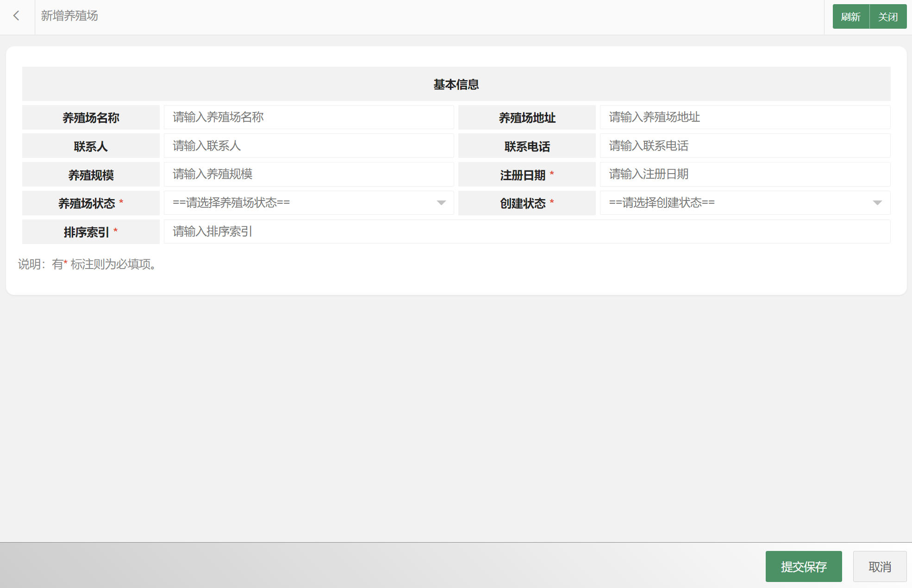Click the 养殖规模 label
Image resolution: width=912 pixels, height=588 pixels.
click(x=91, y=175)
